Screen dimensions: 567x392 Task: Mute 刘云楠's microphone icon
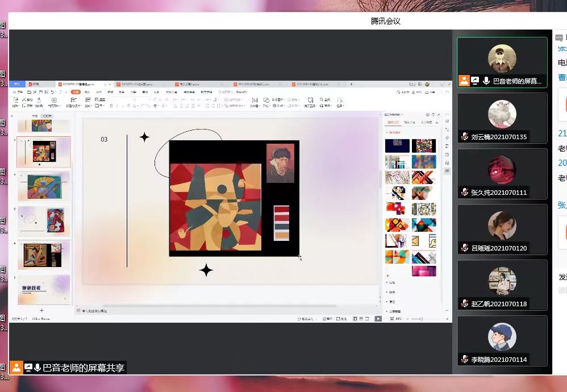click(465, 136)
